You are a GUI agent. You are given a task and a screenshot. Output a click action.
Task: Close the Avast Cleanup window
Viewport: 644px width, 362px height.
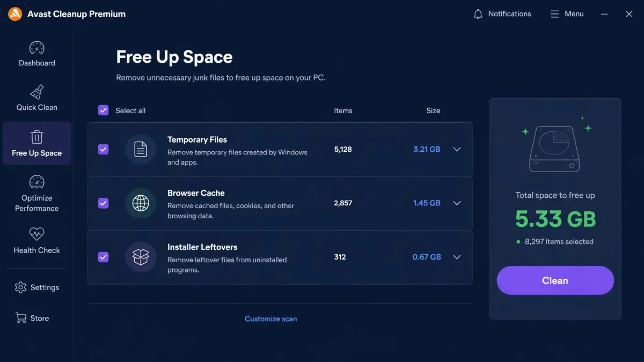point(629,14)
